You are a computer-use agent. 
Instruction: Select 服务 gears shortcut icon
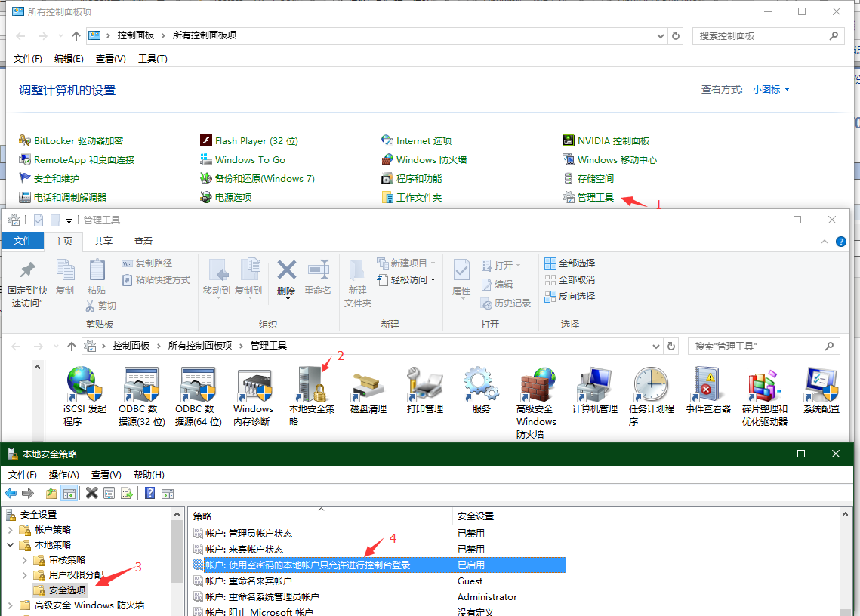481,390
